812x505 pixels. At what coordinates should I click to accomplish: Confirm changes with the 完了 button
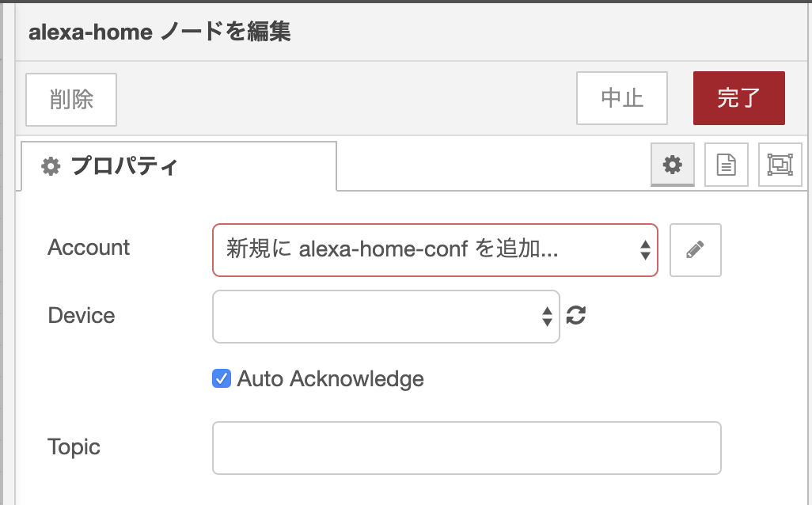click(738, 98)
